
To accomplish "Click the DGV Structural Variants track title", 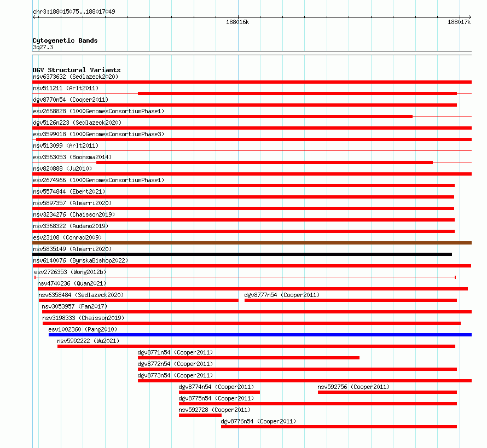I will [77, 70].
